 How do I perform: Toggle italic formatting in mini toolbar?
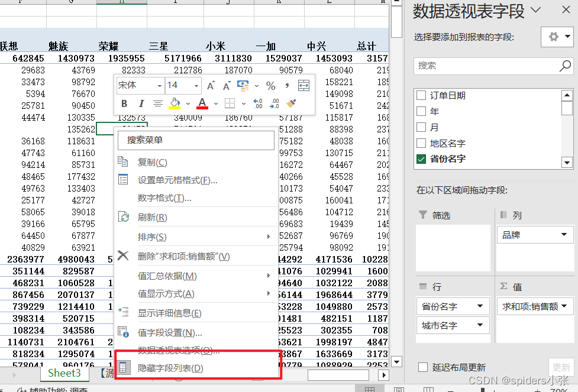(x=141, y=103)
